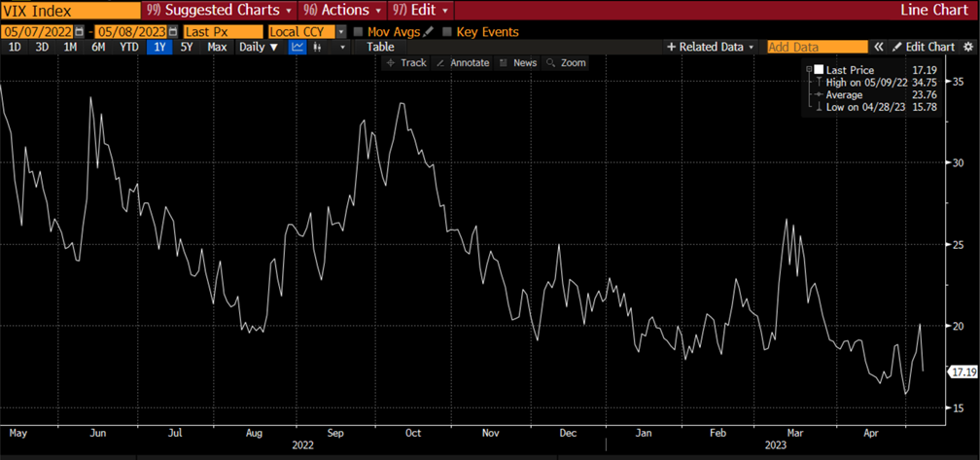
Task: Open the Edit dropdown menu
Action: pyautogui.click(x=421, y=11)
